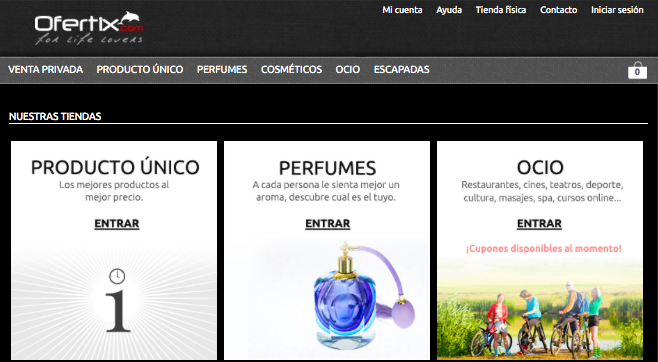Select PERFUMES in the navigation bar
Screen dimensions: 658x362
coord(222,70)
